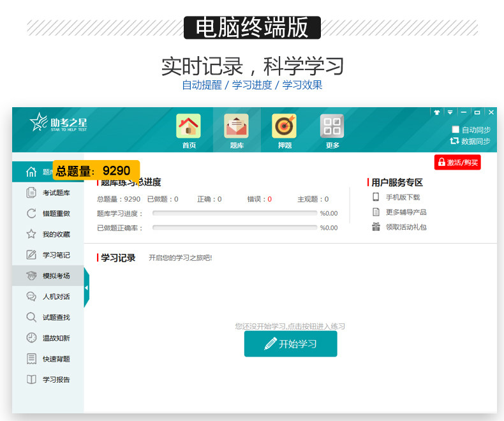Click the red 激活/购买 button

pyautogui.click(x=457, y=162)
